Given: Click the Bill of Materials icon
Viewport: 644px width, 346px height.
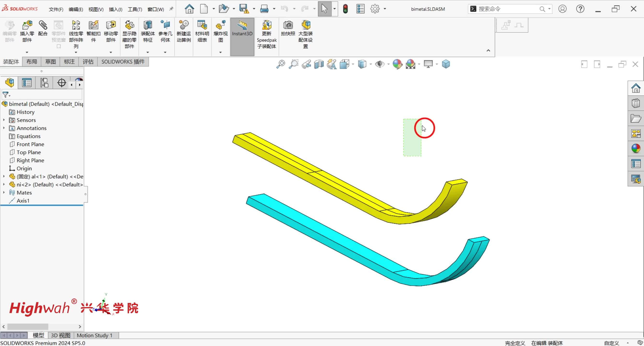Looking at the screenshot, I should point(202,25).
